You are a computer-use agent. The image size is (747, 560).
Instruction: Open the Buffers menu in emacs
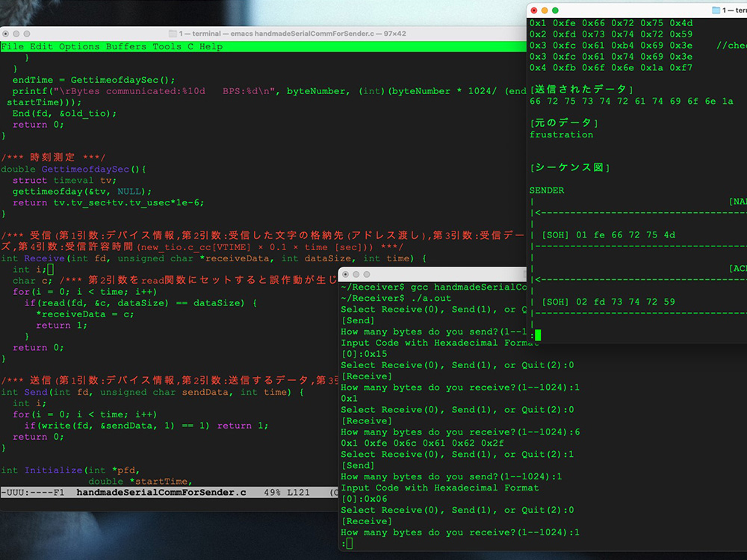(127, 46)
